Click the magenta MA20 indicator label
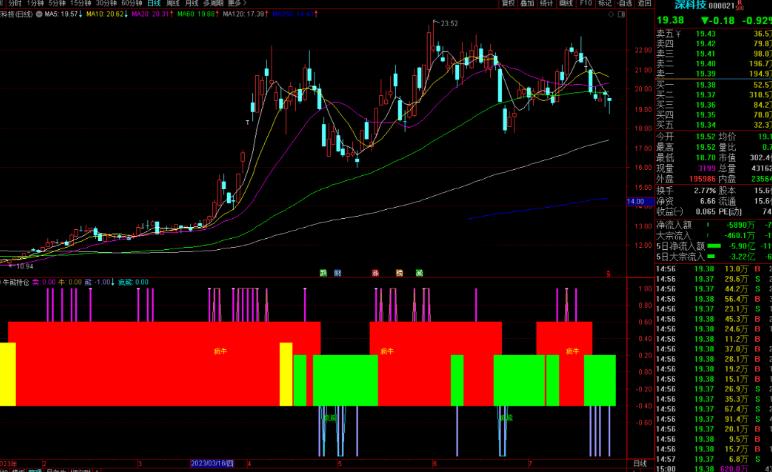The height and width of the screenshot is (472, 772). pyautogui.click(x=152, y=14)
